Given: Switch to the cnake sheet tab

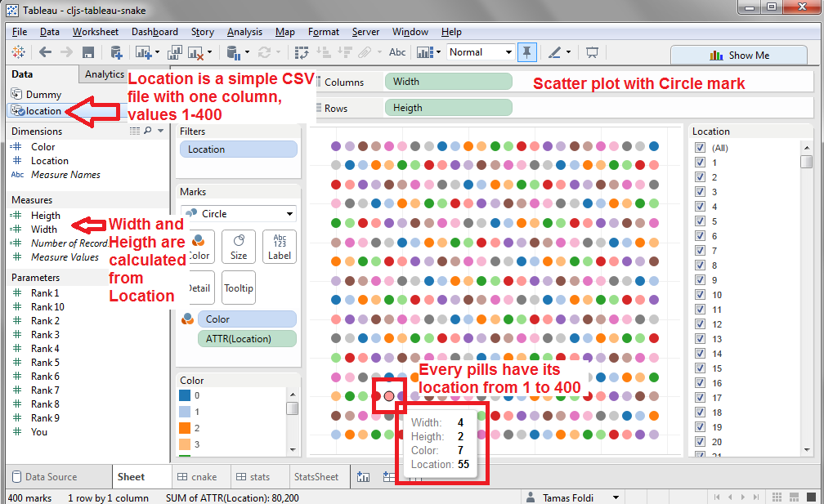Looking at the screenshot, I should pos(198,477).
